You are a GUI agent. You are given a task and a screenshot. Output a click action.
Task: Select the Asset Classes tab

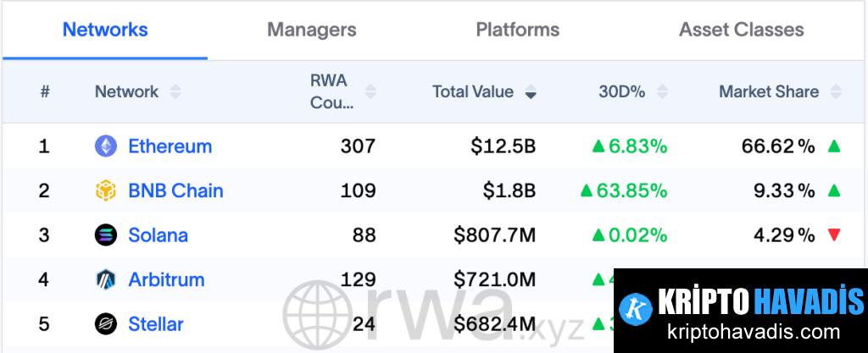point(741,30)
